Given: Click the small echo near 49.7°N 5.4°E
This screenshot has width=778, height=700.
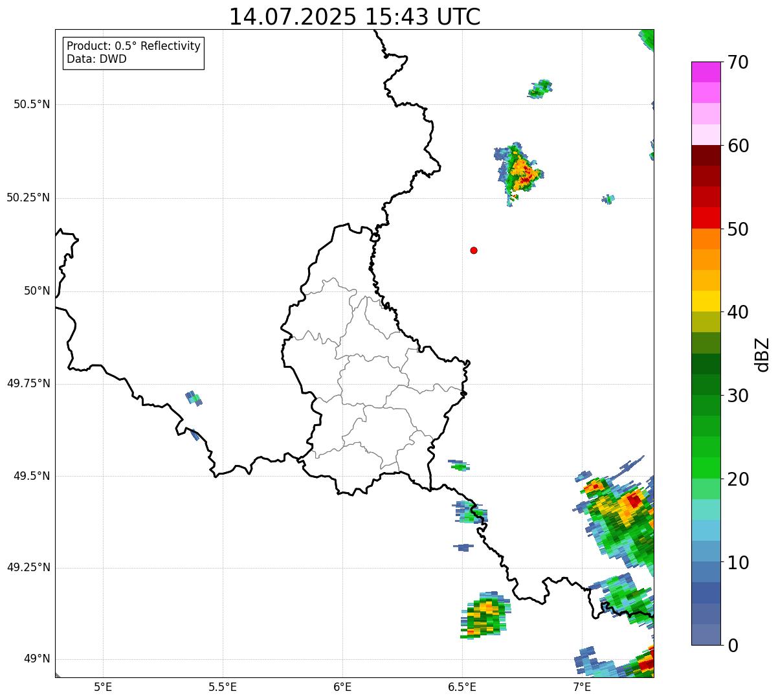Looking at the screenshot, I should (x=194, y=398).
